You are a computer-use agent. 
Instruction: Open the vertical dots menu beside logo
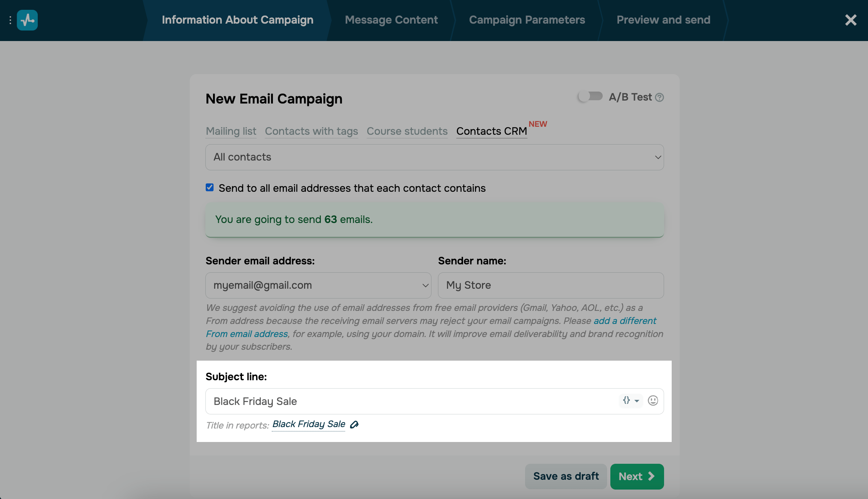[x=10, y=20]
